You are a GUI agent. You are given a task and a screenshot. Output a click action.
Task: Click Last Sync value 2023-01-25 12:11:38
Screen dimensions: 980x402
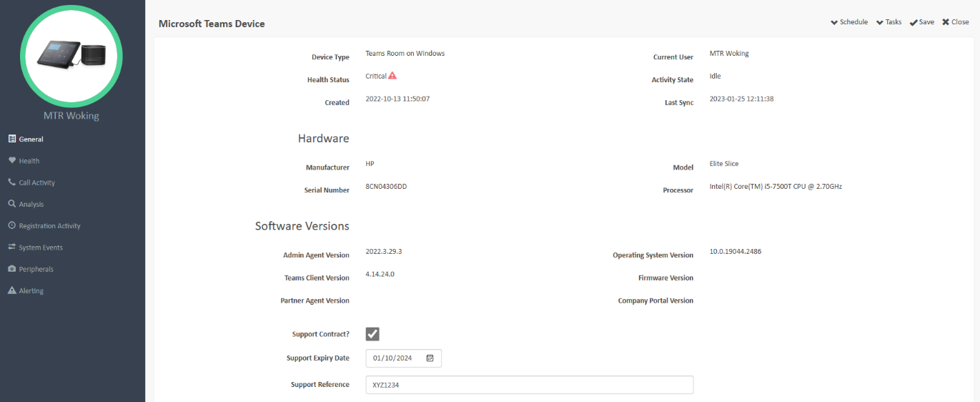(x=741, y=99)
